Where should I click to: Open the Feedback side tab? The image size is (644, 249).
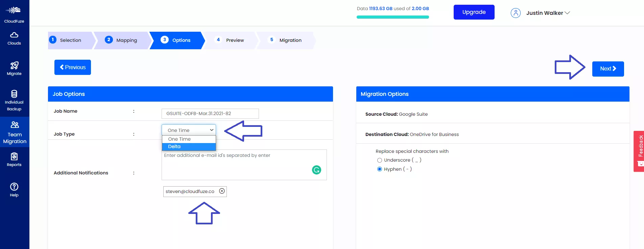click(x=639, y=151)
